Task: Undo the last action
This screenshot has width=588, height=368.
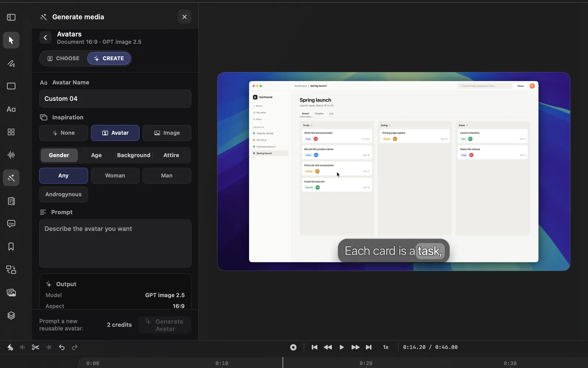Action: [62, 347]
